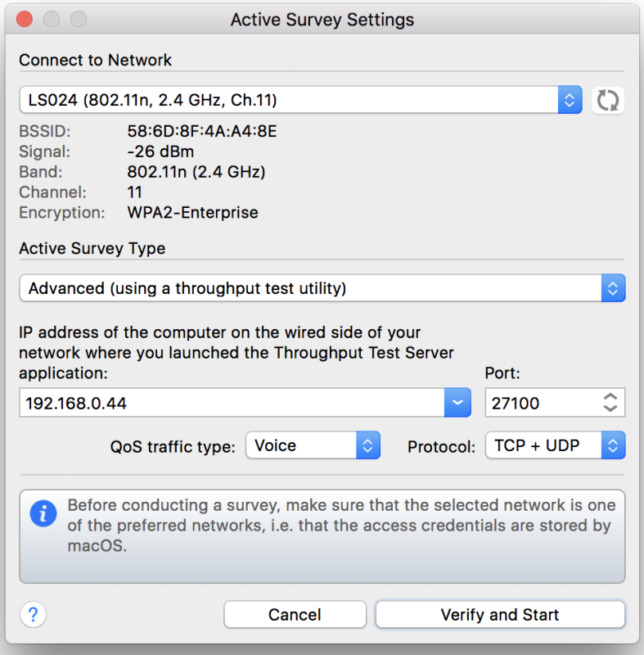Click the Active Survey Type chevron icon
Image resolution: width=644 pixels, height=655 pixels.
click(x=614, y=287)
